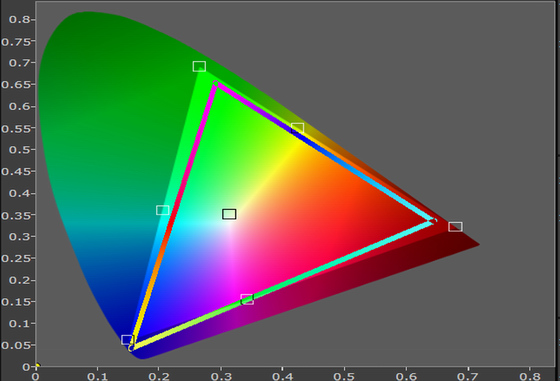Click the red primary target square
Viewport: 560px width, 381px height.
point(455,226)
